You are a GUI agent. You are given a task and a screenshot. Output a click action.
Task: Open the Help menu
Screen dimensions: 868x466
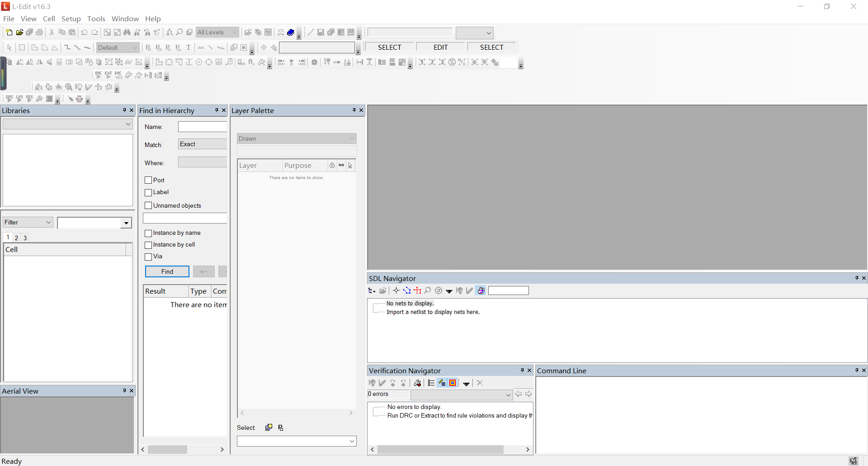(x=153, y=19)
